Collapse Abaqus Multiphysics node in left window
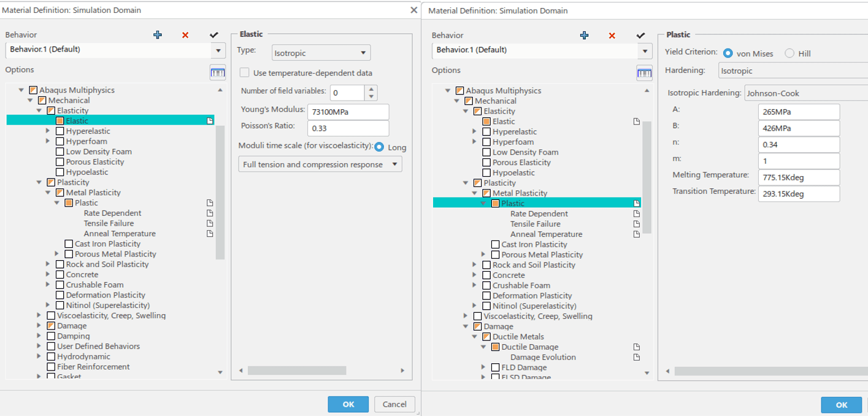Viewport: 868px width, 419px height. pyautogui.click(x=21, y=90)
